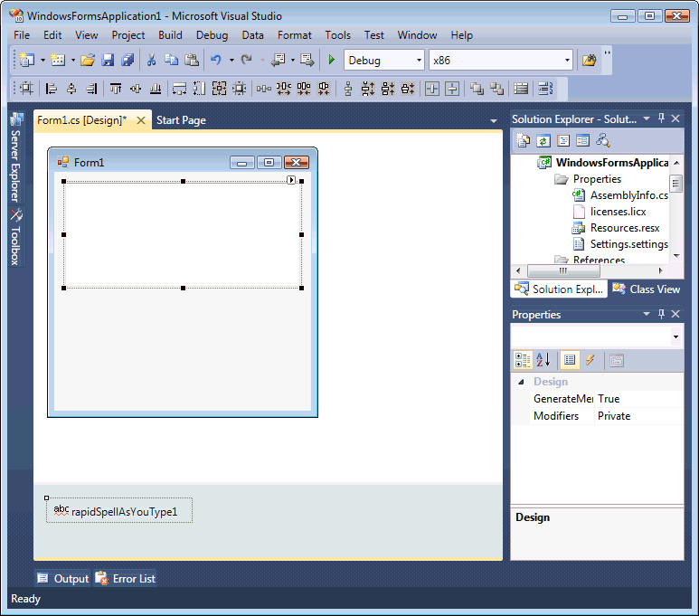Cut selection with the scissors icon
699x616 pixels.
tap(152, 60)
